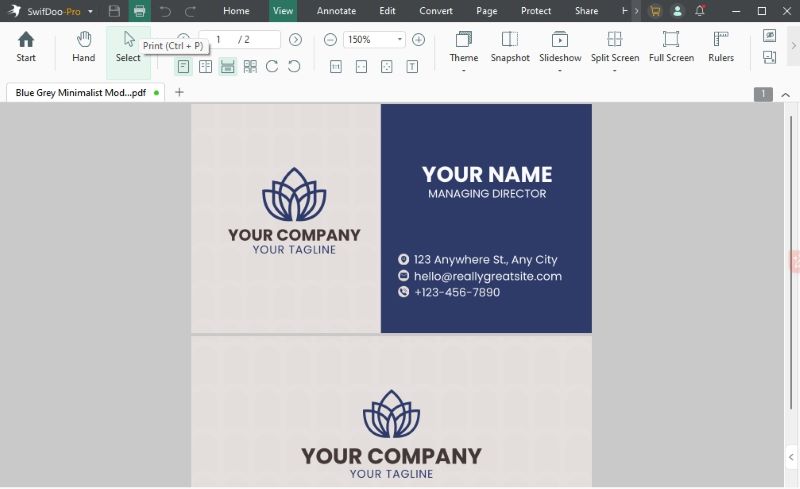
Task: Open the Page tab
Action: tap(486, 11)
